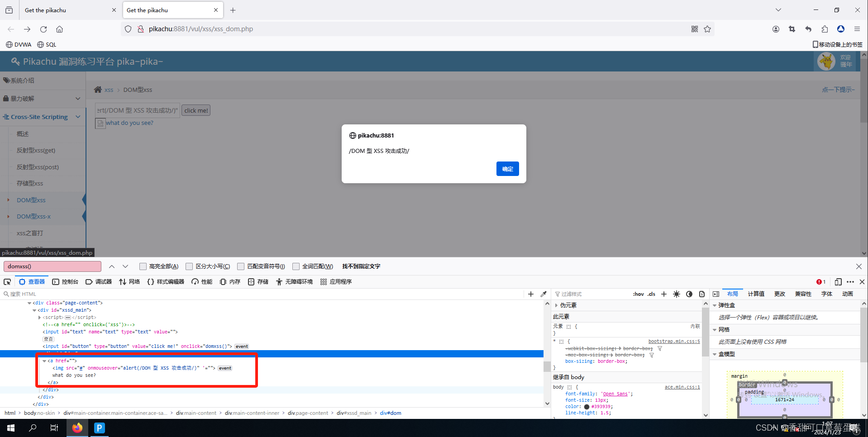Toggle light color scheme simulation sun icon
The height and width of the screenshot is (437, 868).
677,294
